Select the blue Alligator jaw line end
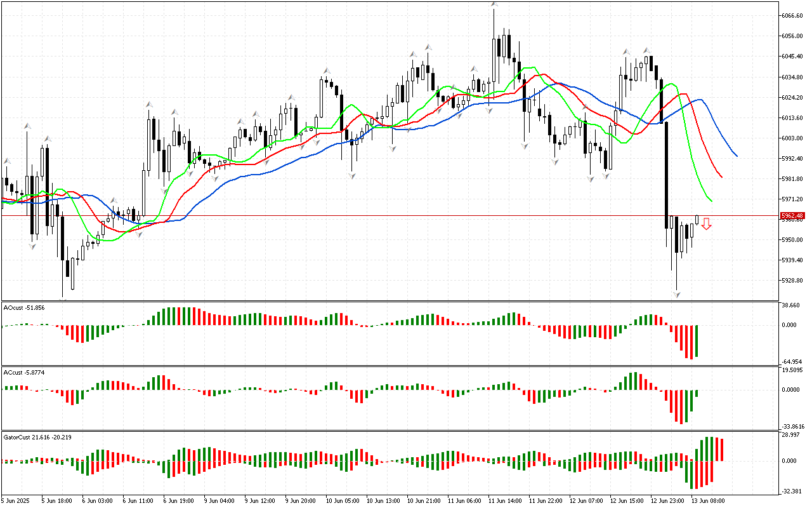 (x=737, y=156)
